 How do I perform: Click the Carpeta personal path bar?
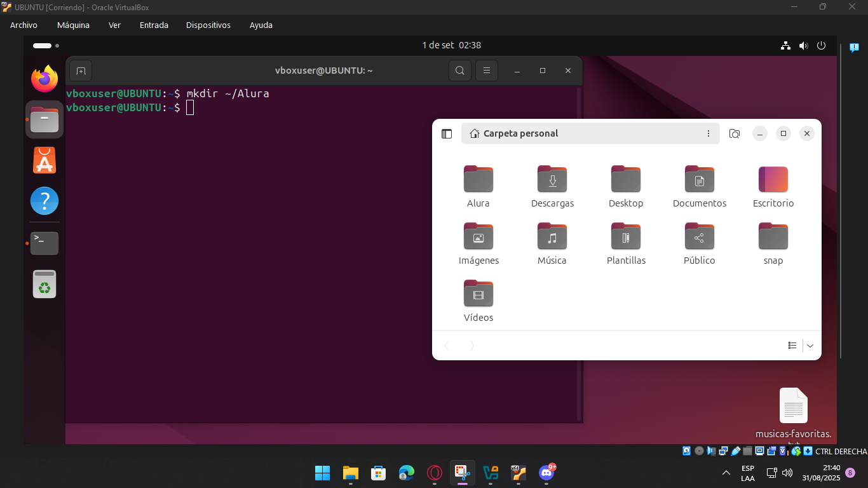point(590,133)
